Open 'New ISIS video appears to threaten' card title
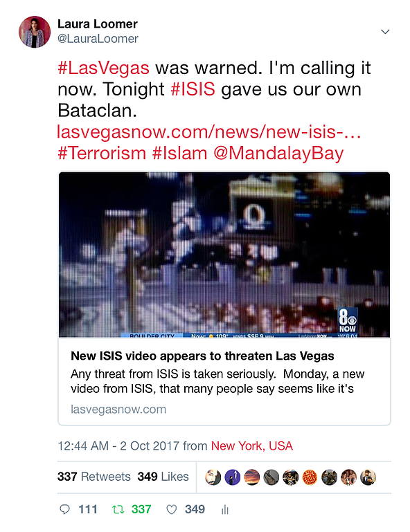The image size is (410, 532). click(202, 356)
